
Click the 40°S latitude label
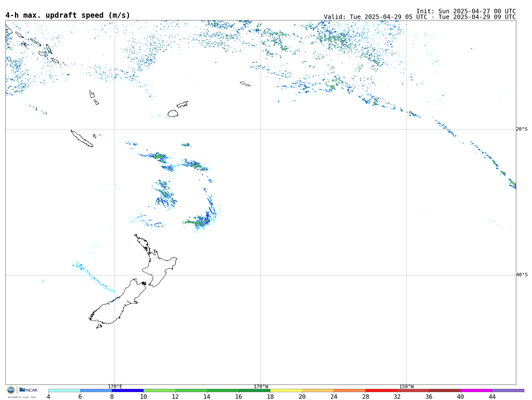pyautogui.click(x=522, y=275)
